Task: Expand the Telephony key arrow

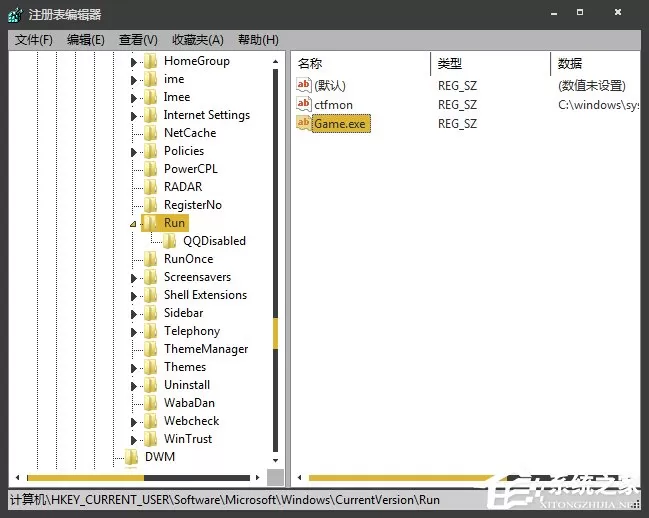Action: point(134,332)
